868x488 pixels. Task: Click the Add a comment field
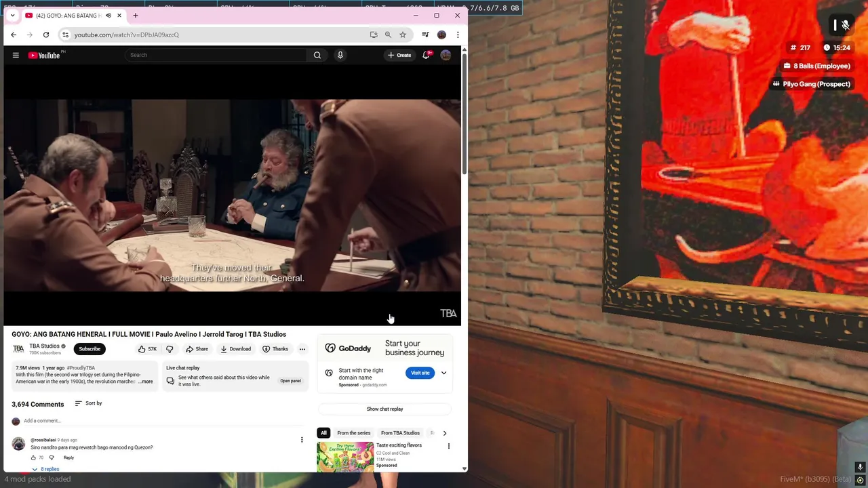point(163,421)
